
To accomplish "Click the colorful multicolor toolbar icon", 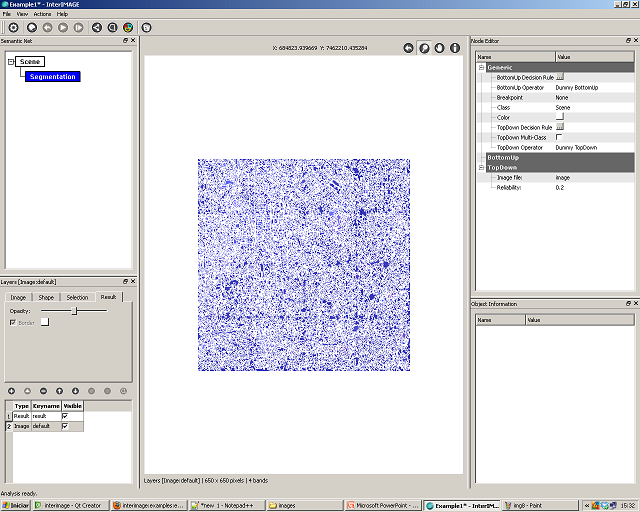I will click(128, 27).
